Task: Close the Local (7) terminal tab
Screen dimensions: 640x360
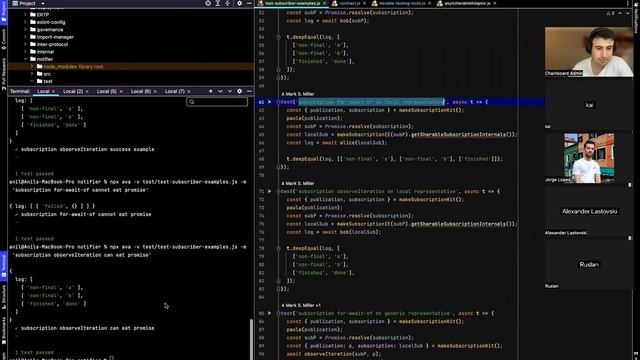Action: 189,91
